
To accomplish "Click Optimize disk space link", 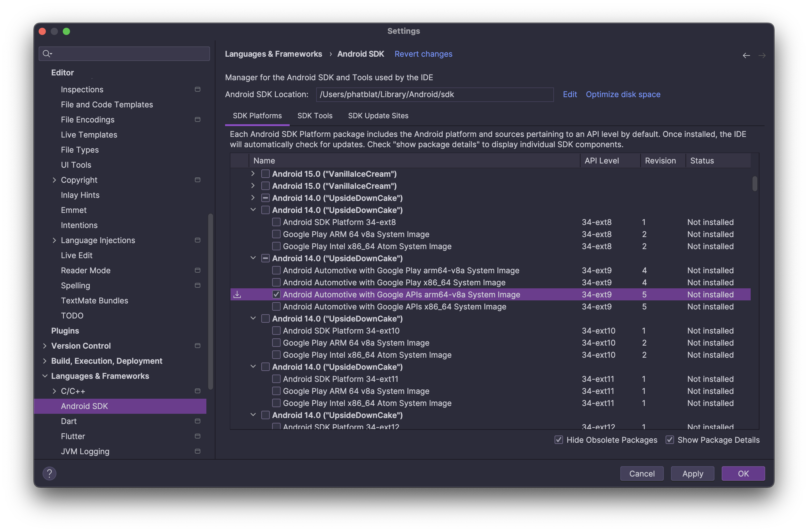I will tap(623, 94).
